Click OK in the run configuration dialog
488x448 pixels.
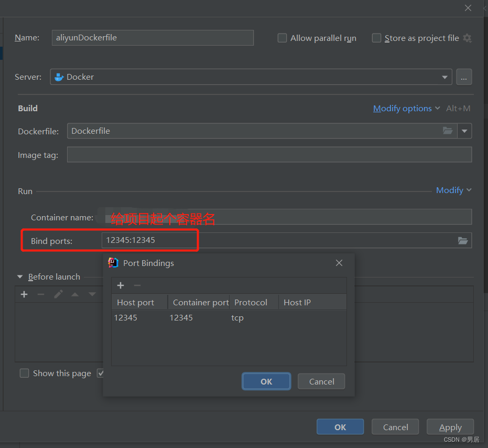[x=340, y=427]
